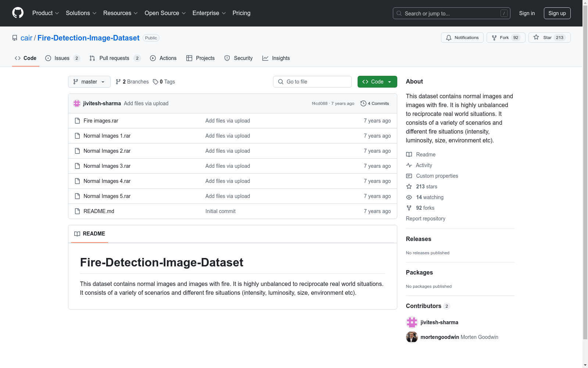Click the magnifier icon in Go to file
588x368 pixels.
tap(281, 82)
